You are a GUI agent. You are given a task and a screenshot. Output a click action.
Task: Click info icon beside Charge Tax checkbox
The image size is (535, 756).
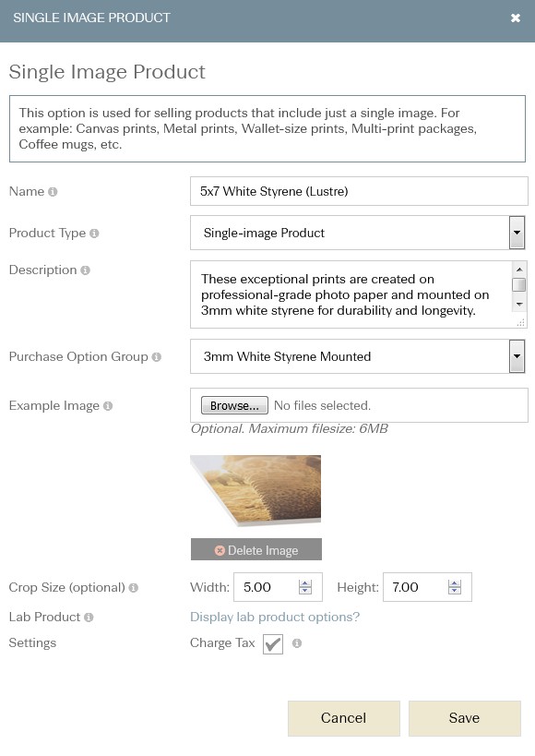[297, 643]
